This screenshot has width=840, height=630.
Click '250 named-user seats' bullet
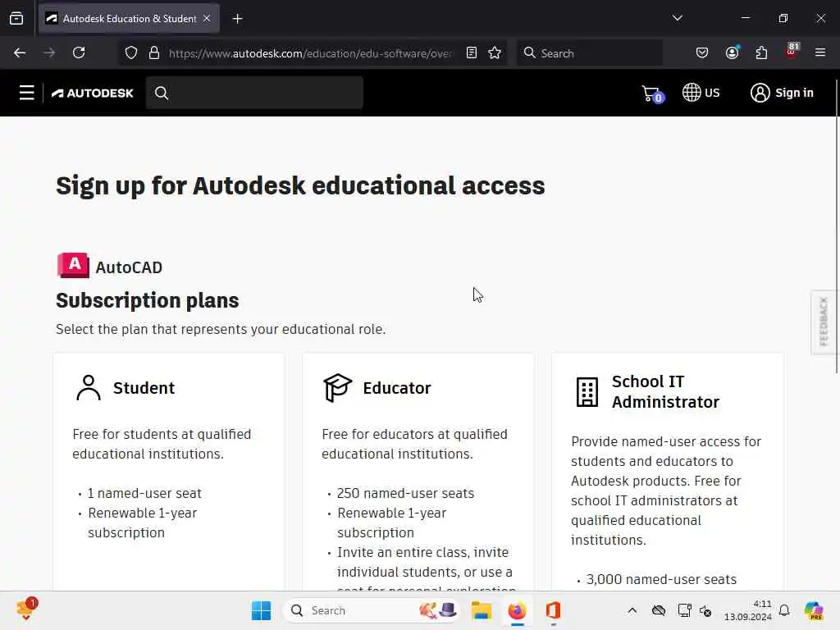[x=405, y=493]
